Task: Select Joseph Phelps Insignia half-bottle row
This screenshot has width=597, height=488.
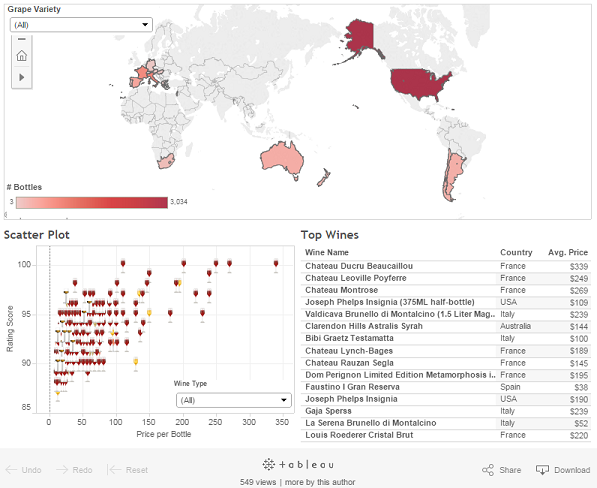Action: 446,302
